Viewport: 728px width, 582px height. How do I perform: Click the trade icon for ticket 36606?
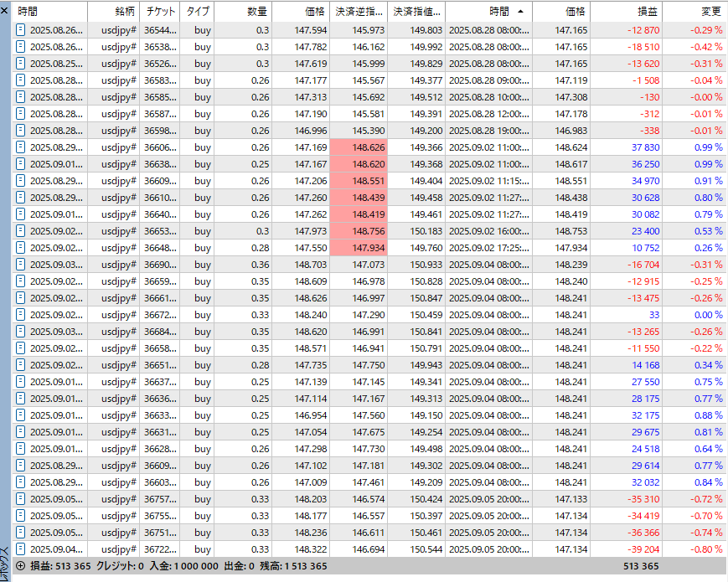[20, 147]
